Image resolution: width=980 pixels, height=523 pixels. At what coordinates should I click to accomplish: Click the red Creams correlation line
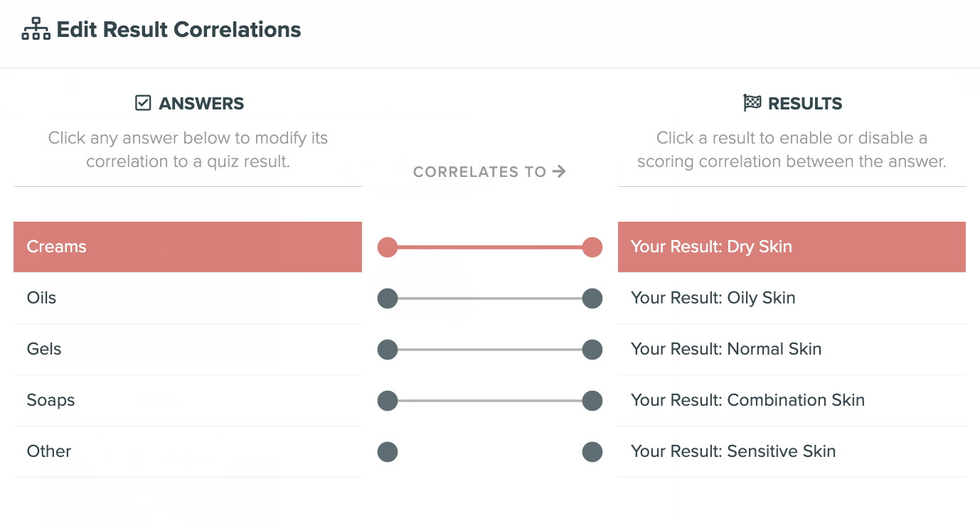[490, 247]
